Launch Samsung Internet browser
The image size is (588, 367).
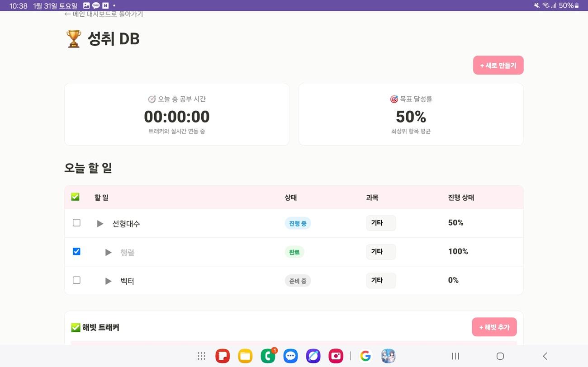pos(313,356)
